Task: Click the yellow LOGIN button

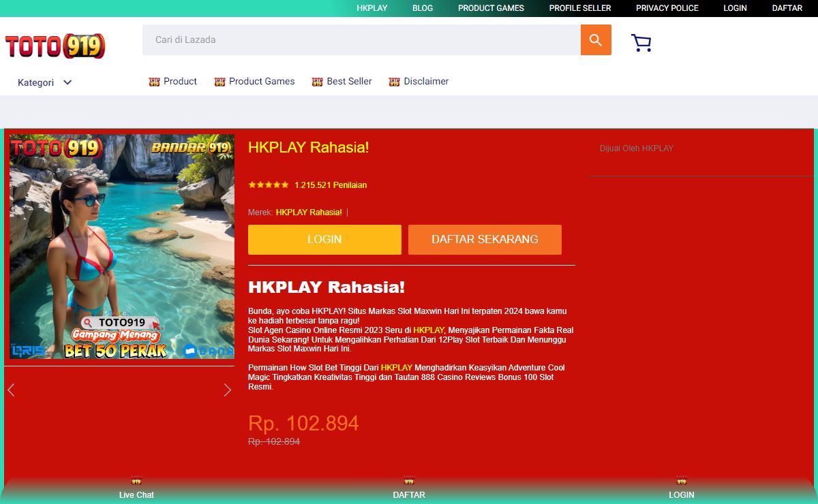Action: coord(324,240)
